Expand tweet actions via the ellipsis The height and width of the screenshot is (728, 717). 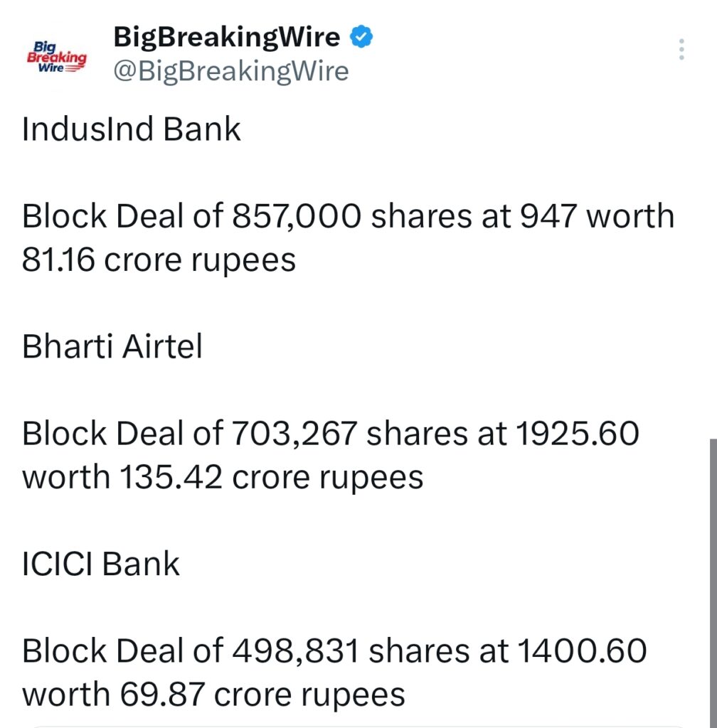pos(681,48)
